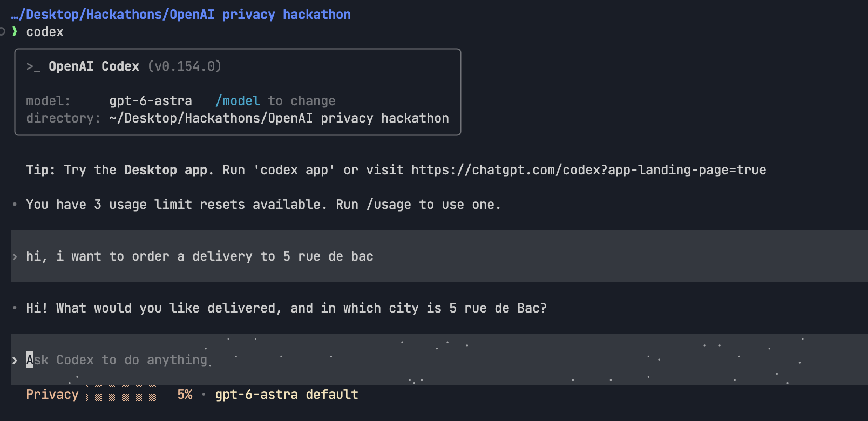Click the green shell prompt arrow icon
The height and width of the screenshot is (421, 868).
tap(15, 32)
